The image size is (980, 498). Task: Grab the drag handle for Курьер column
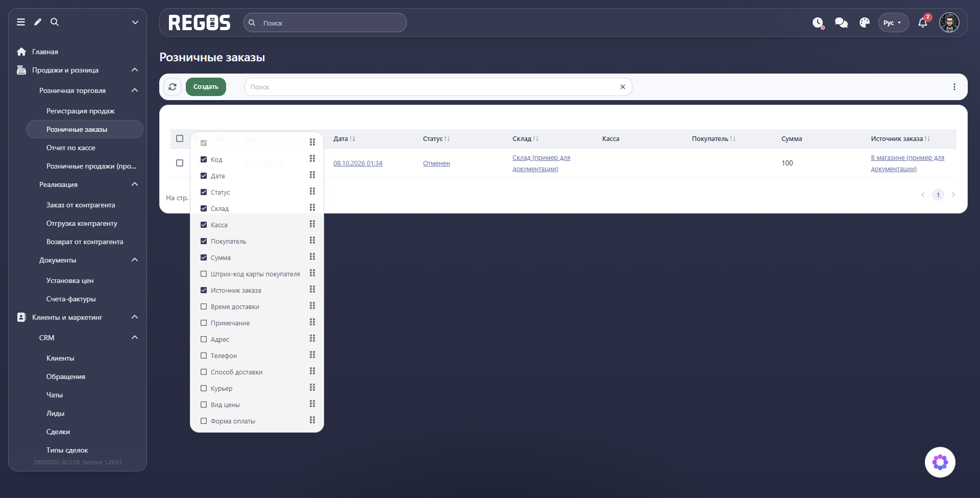[x=312, y=388]
